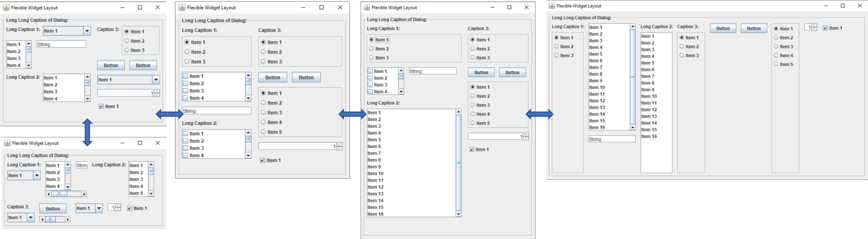Click the Long Caption 1 list scroll-up arrow, widest window
The height and width of the screenshot is (239, 868).
tap(633, 27)
